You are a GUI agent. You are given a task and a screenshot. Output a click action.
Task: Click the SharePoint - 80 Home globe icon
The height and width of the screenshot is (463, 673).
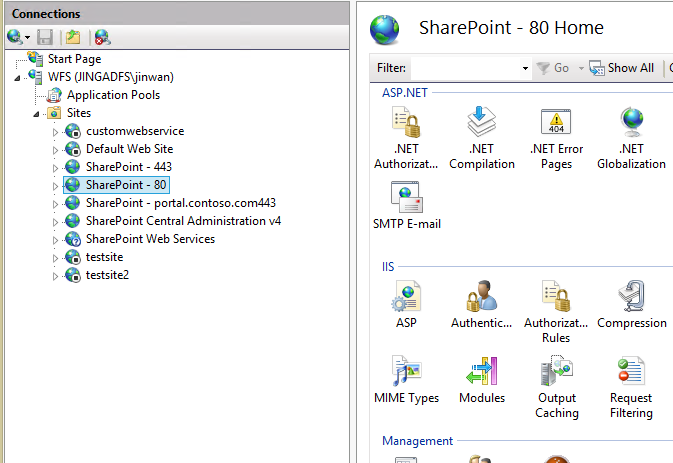pyautogui.click(x=385, y=30)
